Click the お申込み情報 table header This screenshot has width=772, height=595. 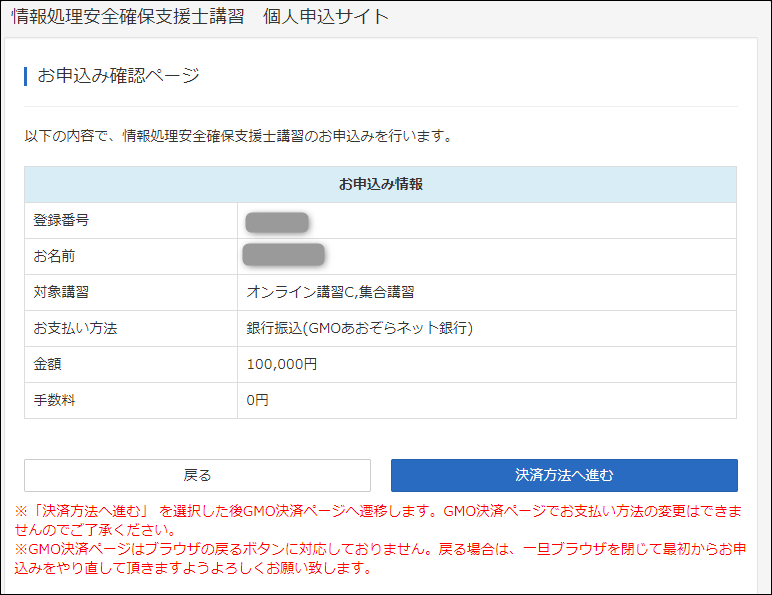pyautogui.click(x=381, y=184)
